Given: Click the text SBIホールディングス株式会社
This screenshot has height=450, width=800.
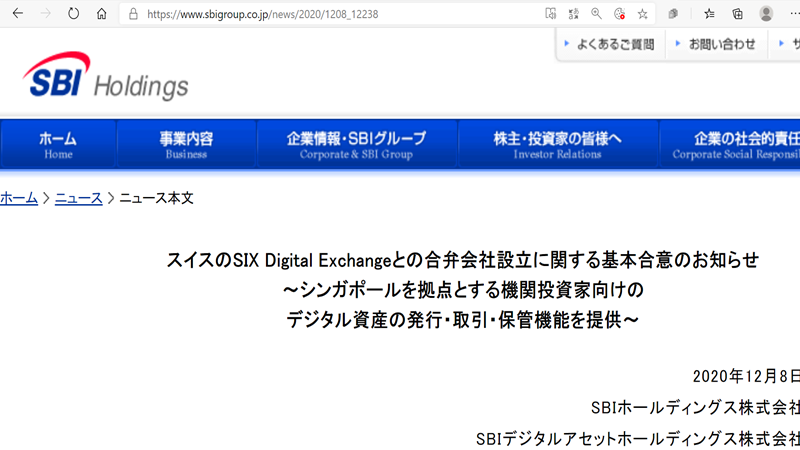Looking at the screenshot, I should click(695, 407).
